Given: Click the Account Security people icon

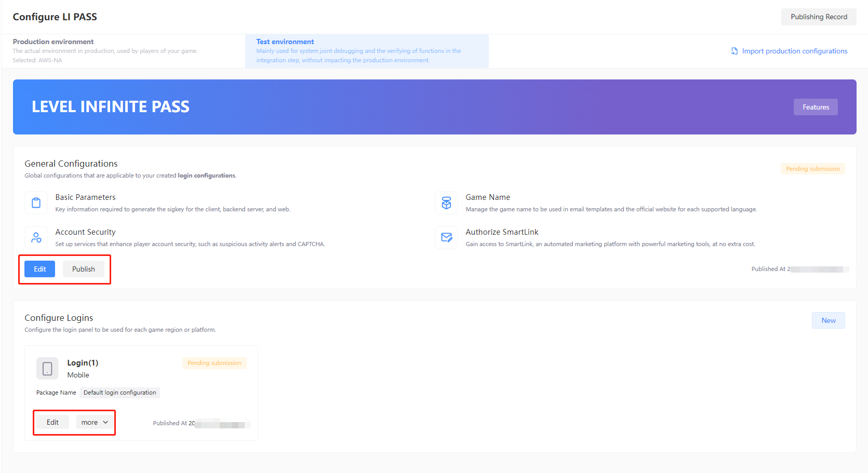Looking at the screenshot, I should point(36,237).
